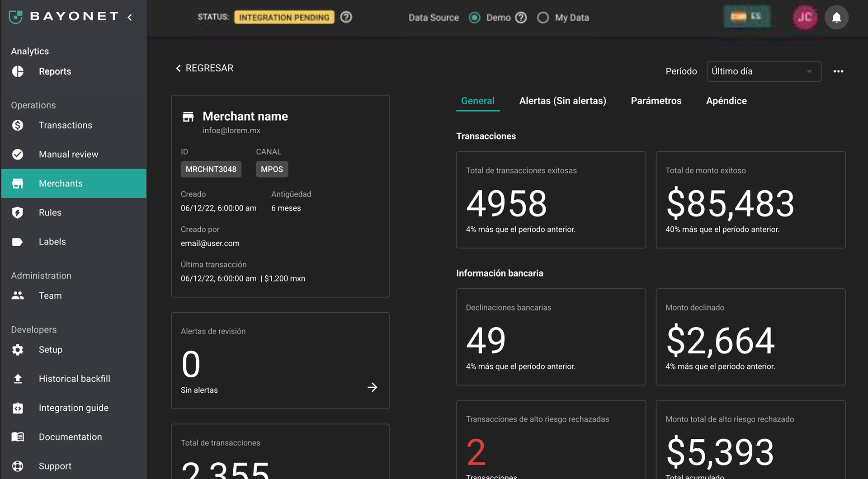
Task: Open notifications bell
Action: pyautogui.click(x=836, y=17)
